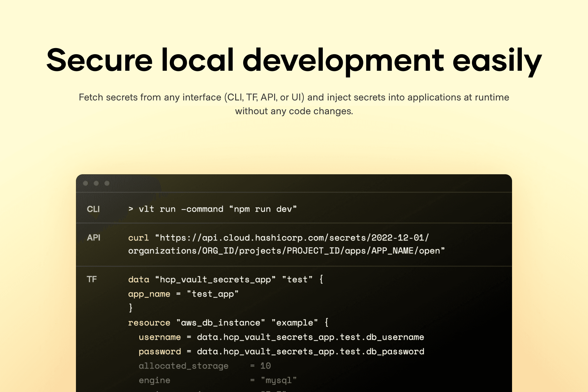
Task: Click the app_name = "test_app" line
Action: click(183, 294)
